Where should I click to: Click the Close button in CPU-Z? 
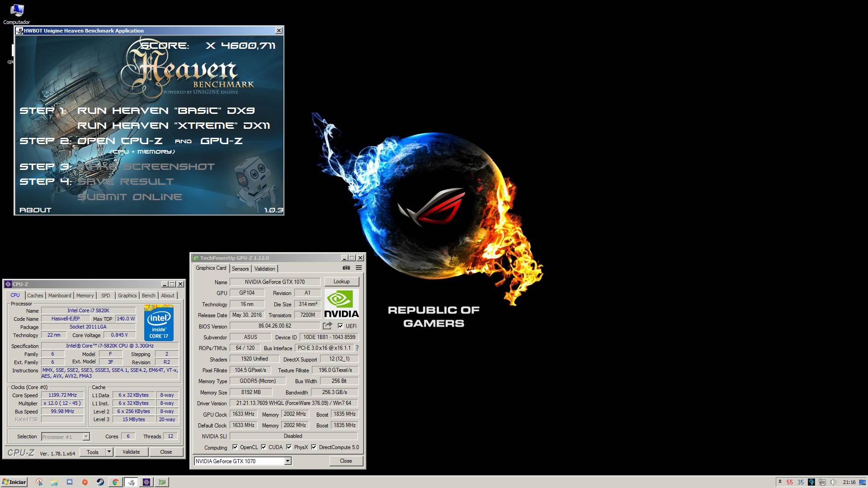pyautogui.click(x=166, y=452)
